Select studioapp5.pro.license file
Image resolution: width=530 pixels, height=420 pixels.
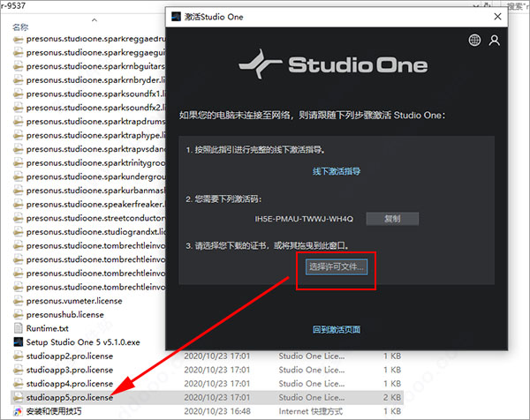point(70,398)
